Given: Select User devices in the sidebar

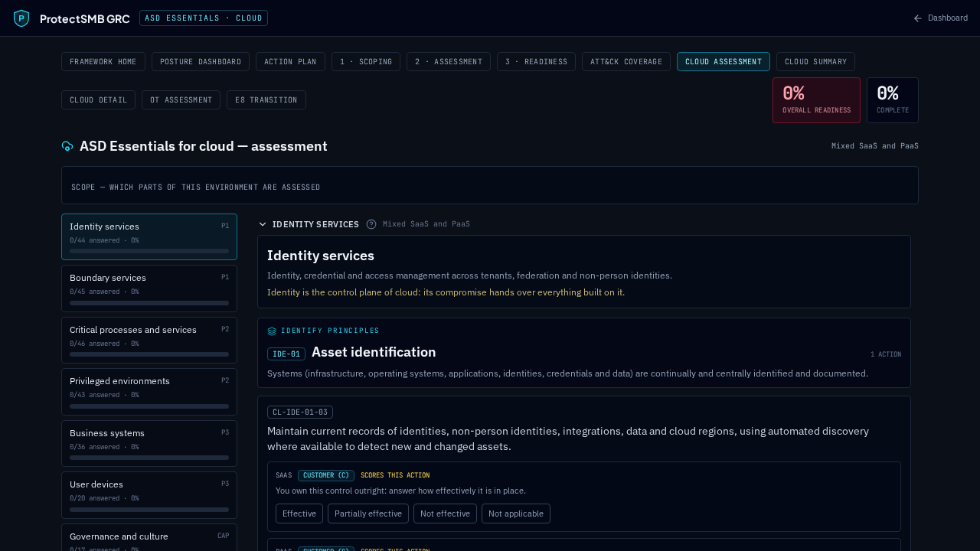Looking at the screenshot, I should click(x=149, y=495).
